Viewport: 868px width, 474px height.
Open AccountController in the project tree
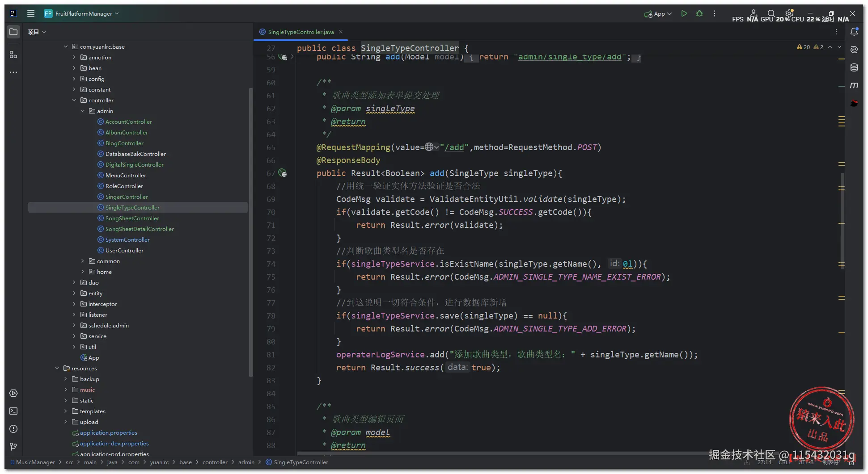click(129, 122)
